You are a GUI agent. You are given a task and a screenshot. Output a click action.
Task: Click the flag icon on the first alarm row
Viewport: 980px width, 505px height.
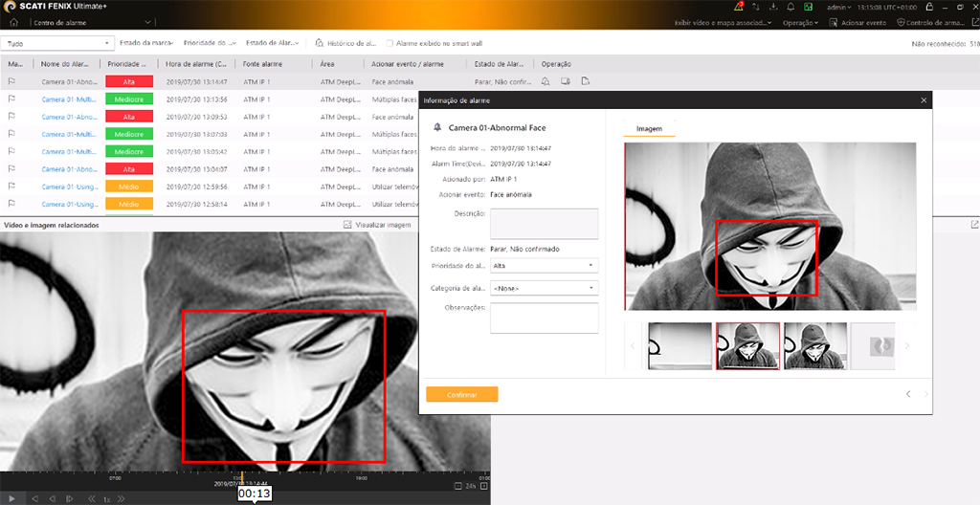[12, 82]
